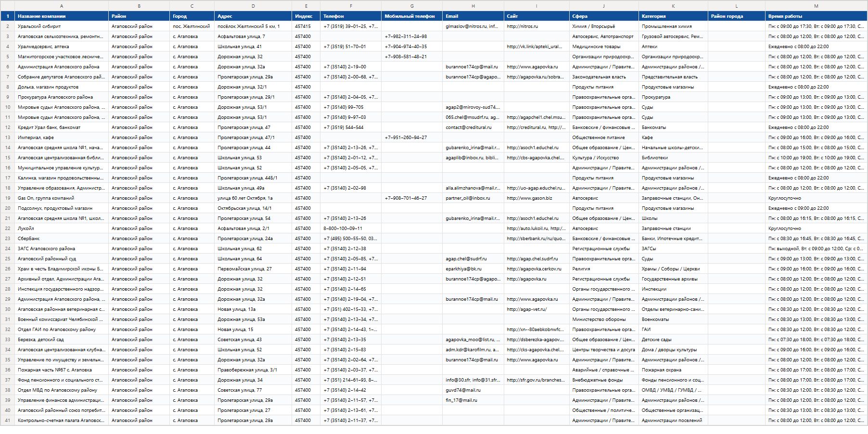Select mobile phone cell '+7-982-311-24-98'
The image size is (868, 434).
[412, 37]
